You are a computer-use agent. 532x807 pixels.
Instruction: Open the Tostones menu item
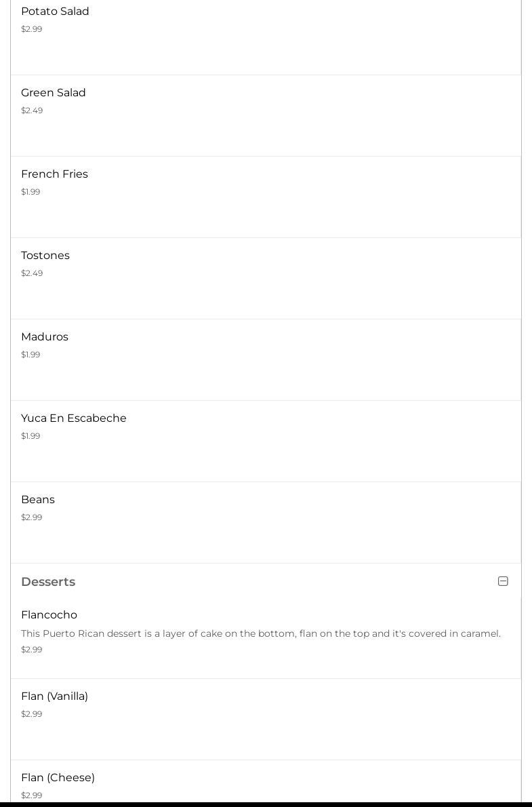click(45, 256)
